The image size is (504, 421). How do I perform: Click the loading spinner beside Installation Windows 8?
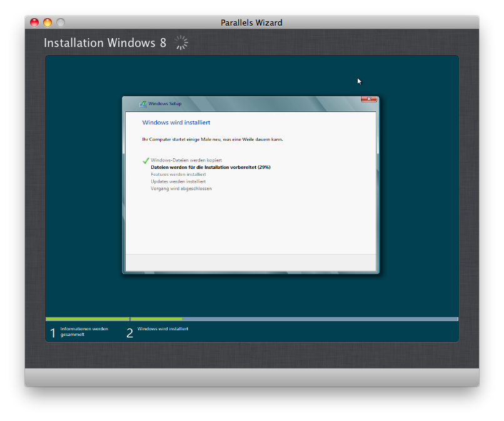[181, 43]
